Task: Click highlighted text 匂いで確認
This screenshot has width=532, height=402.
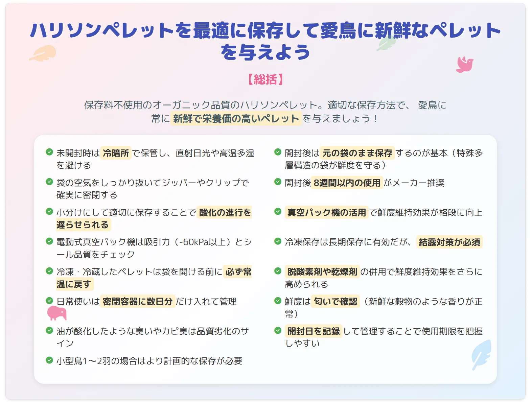Action: click(336, 302)
